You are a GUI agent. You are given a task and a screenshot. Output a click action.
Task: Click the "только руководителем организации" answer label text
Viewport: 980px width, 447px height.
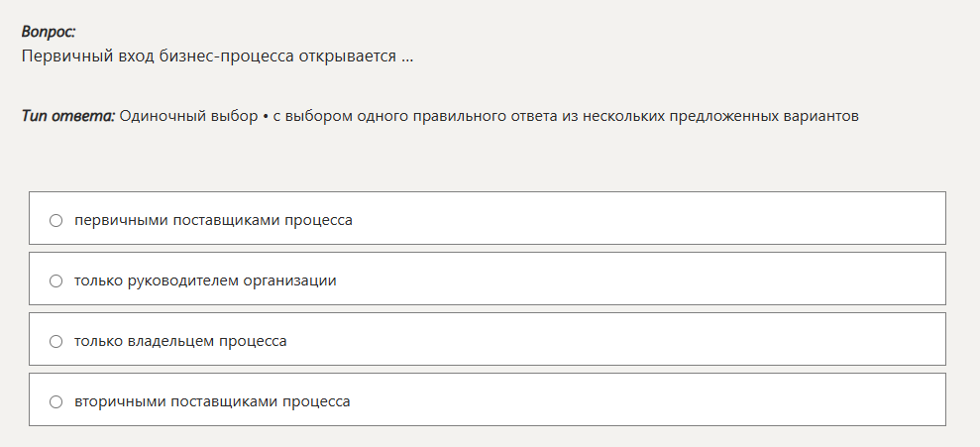click(205, 280)
